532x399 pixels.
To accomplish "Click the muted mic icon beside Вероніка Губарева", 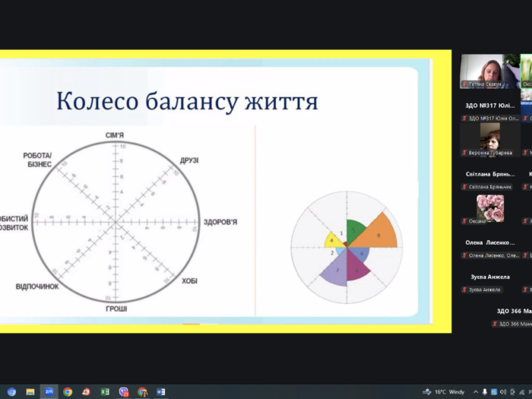I will [464, 153].
